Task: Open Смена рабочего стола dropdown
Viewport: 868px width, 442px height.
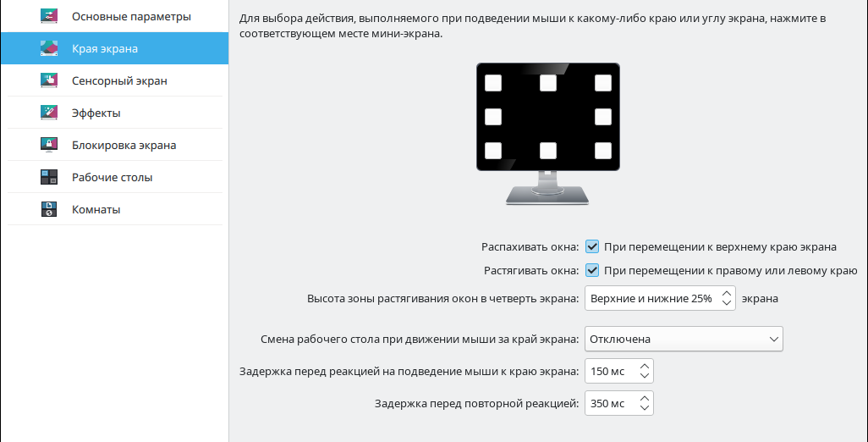Action: click(684, 339)
